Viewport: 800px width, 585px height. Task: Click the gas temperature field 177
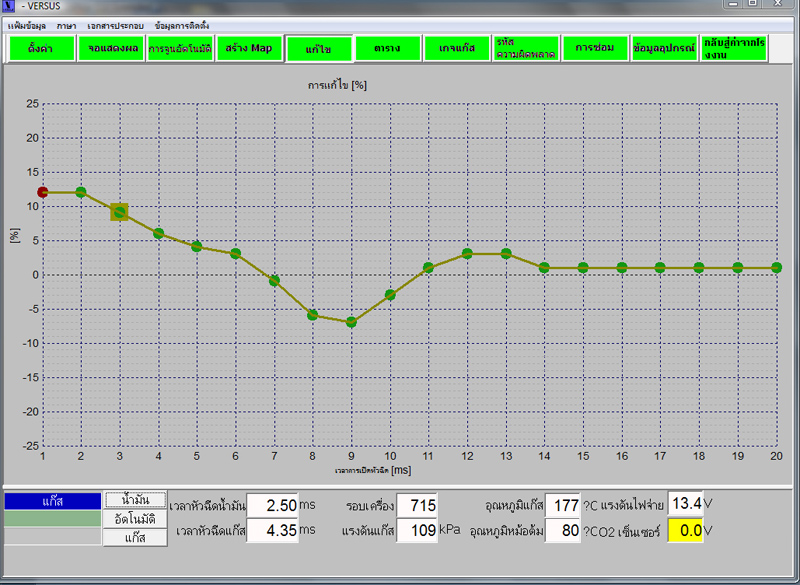562,505
